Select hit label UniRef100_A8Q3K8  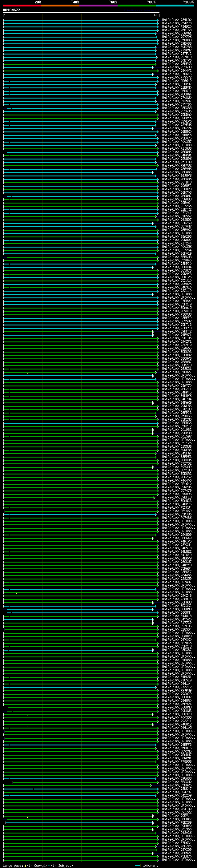177,714
